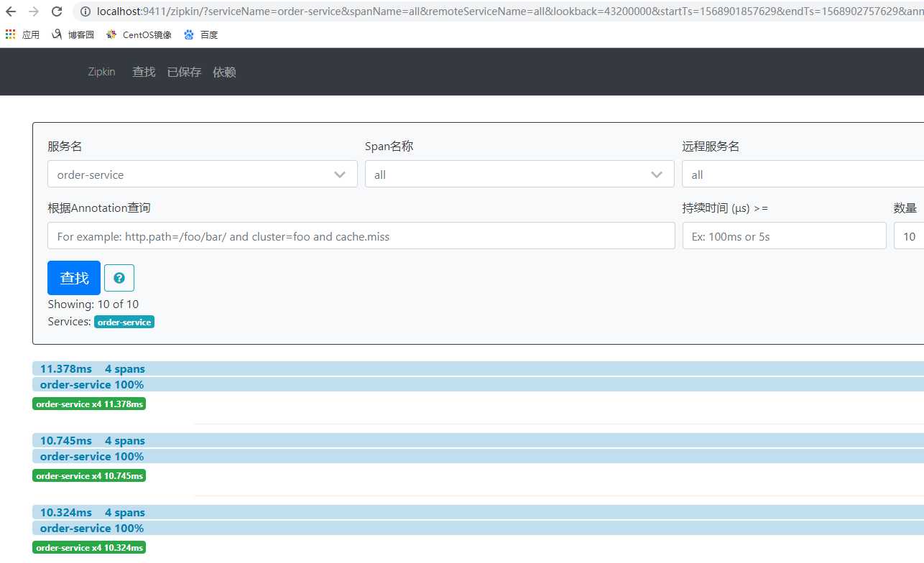This screenshot has height=563, width=924.
Task: Click the browser back arrow
Action: pos(11,11)
